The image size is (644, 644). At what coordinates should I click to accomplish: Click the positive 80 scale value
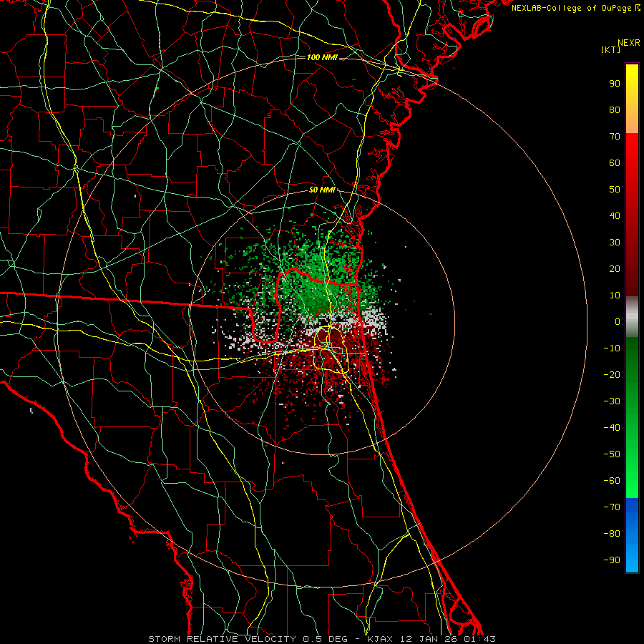point(615,110)
